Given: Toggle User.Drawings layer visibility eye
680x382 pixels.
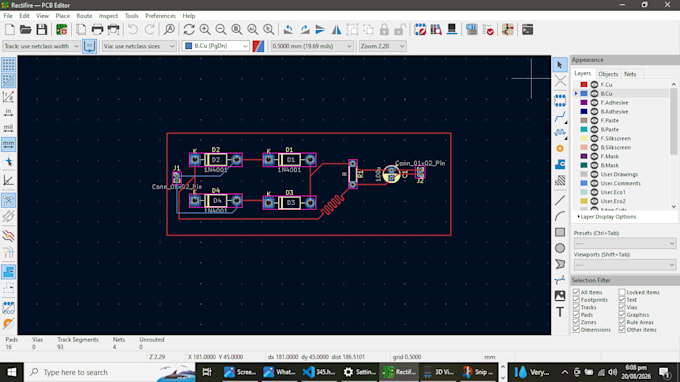Looking at the screenshot, I should tap(594, 174).
